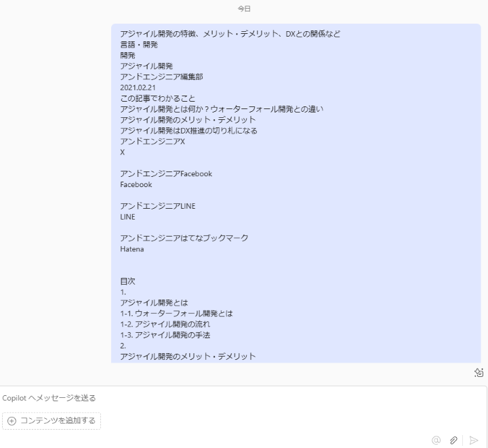This screenshot has height=448, width=488.
Task: Click the plus icon in コンテンツを追加する
Action: pos(12,421)
